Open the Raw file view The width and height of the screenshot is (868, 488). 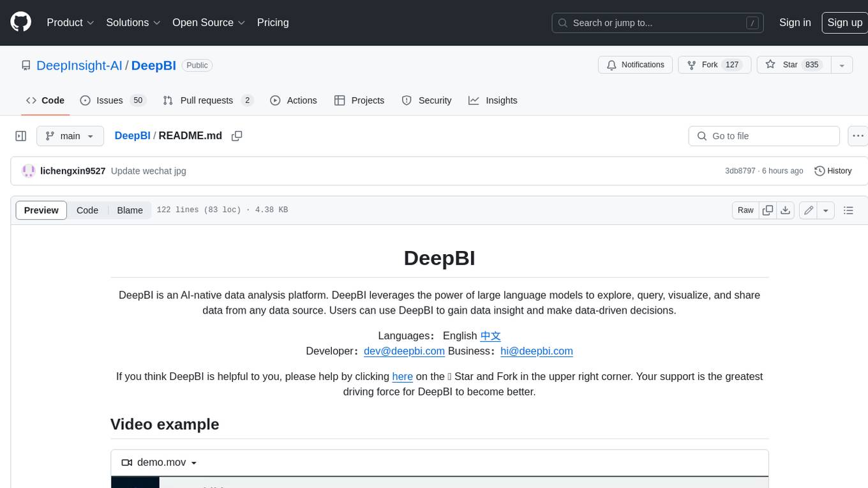point(745,210)
